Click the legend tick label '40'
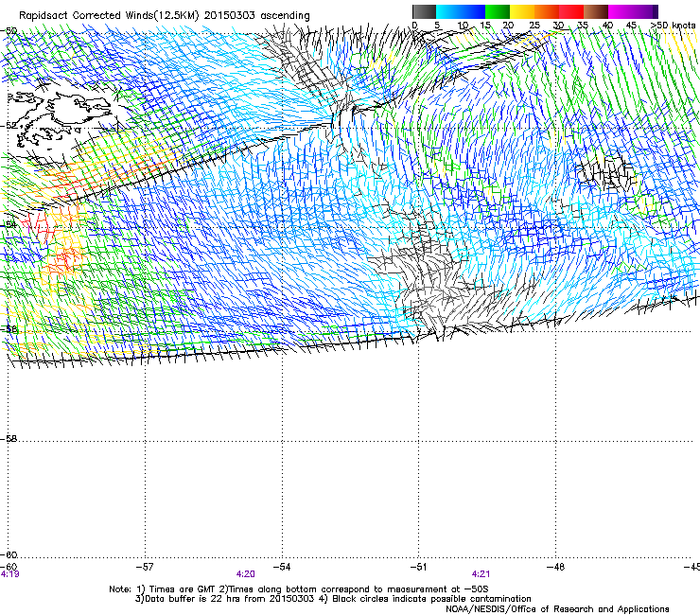700x615 pixels. pos(607,26)
